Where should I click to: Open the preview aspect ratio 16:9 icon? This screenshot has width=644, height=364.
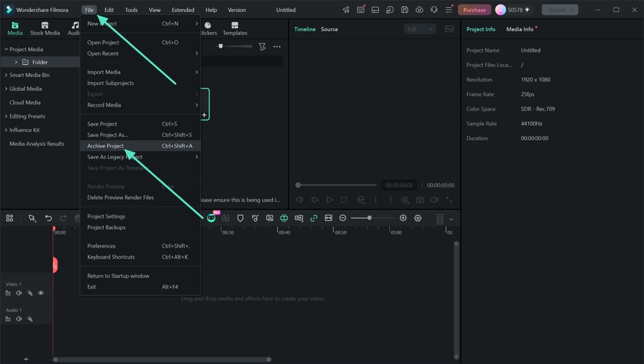[x=361, y=200]
